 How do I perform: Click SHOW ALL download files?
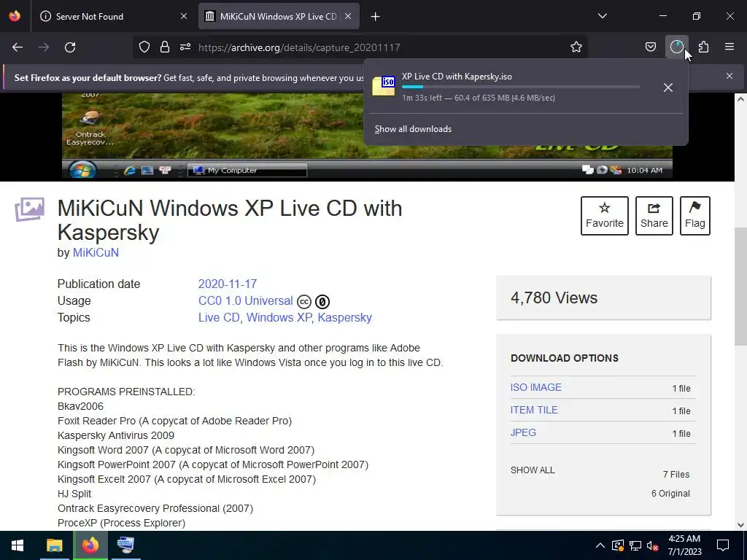(533, 470)
